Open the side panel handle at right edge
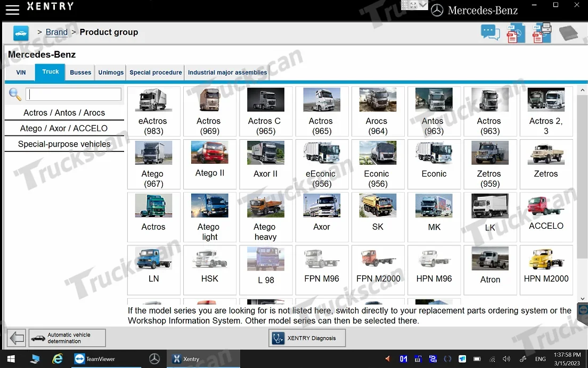The image size is (588, 368). click(583, 315)
